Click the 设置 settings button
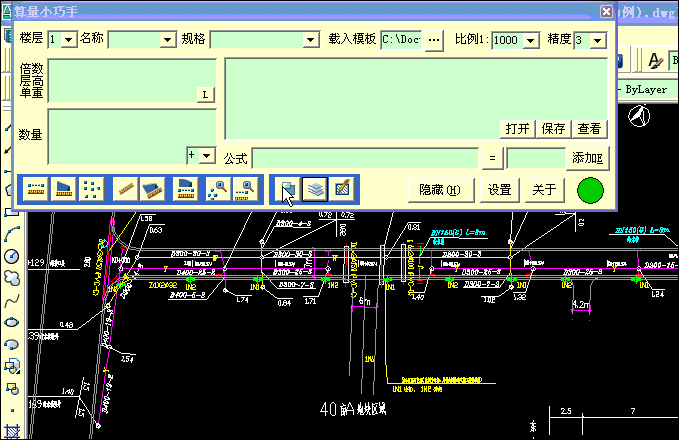The width and height of the screenshot is (679, 440). coord(499,190)
